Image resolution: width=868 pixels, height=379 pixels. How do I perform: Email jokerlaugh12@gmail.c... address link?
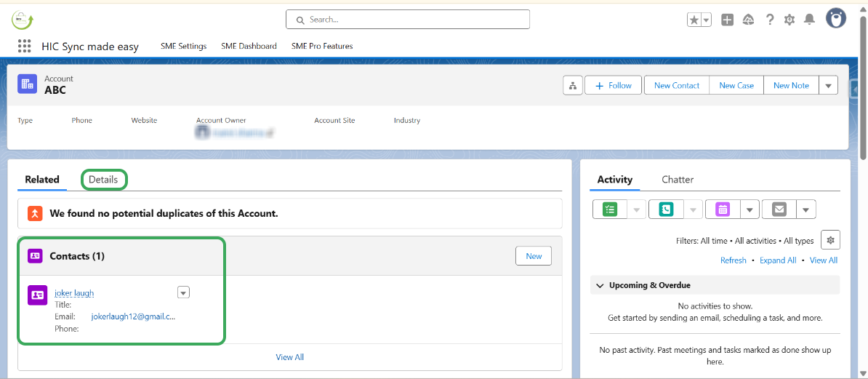[x=134, y=316]
